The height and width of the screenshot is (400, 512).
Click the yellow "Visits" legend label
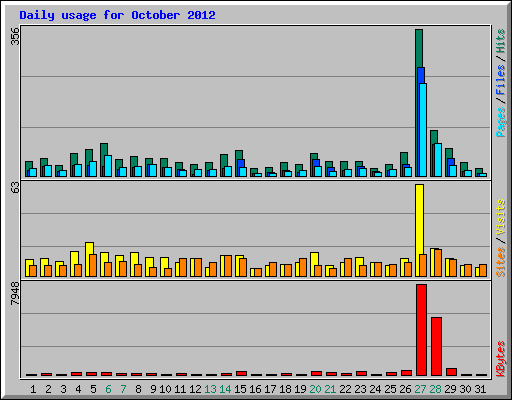(501, 218)
